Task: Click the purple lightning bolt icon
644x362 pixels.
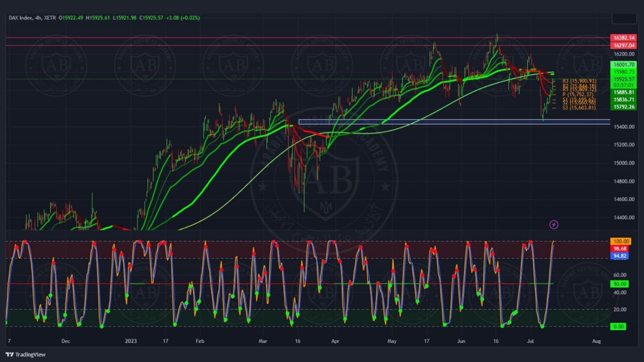Action: [554, 225]
